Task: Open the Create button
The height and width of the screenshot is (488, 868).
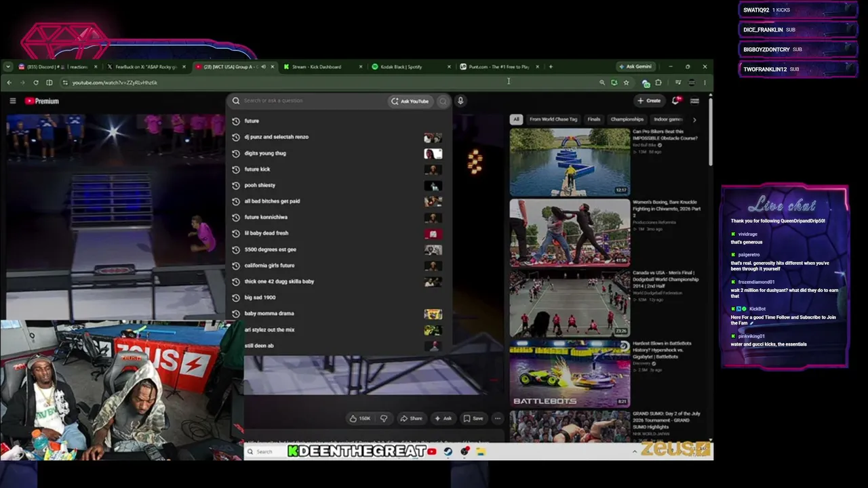Action: [x=650, y=101]
